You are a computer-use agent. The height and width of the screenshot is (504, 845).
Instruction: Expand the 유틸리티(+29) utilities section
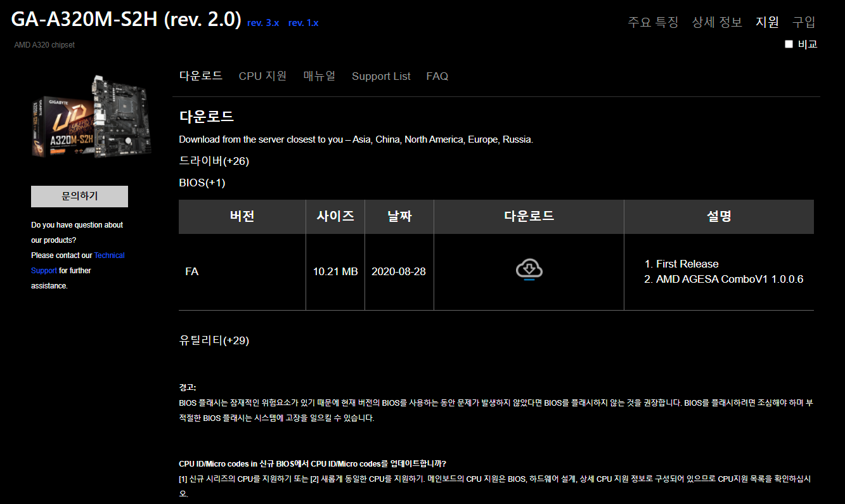(214, 340)
